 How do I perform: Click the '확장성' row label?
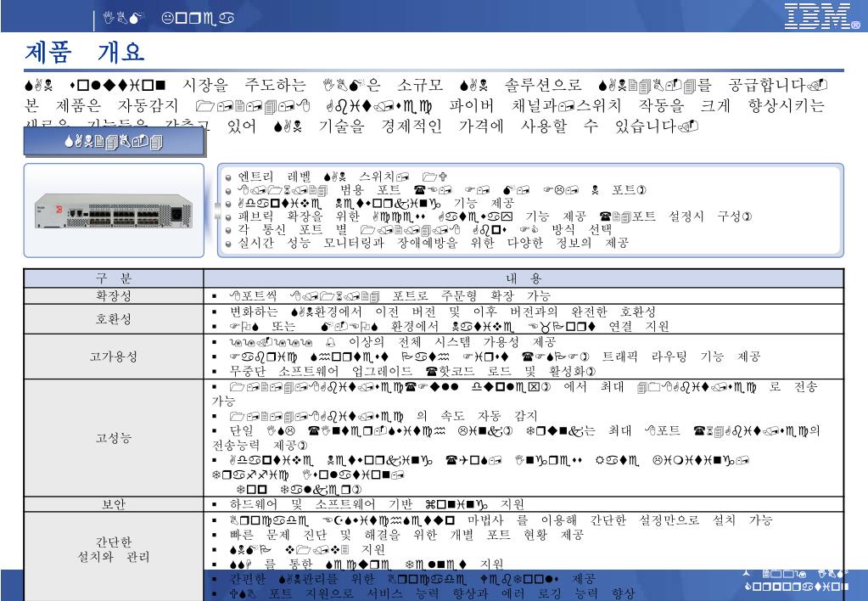(114, 295)
